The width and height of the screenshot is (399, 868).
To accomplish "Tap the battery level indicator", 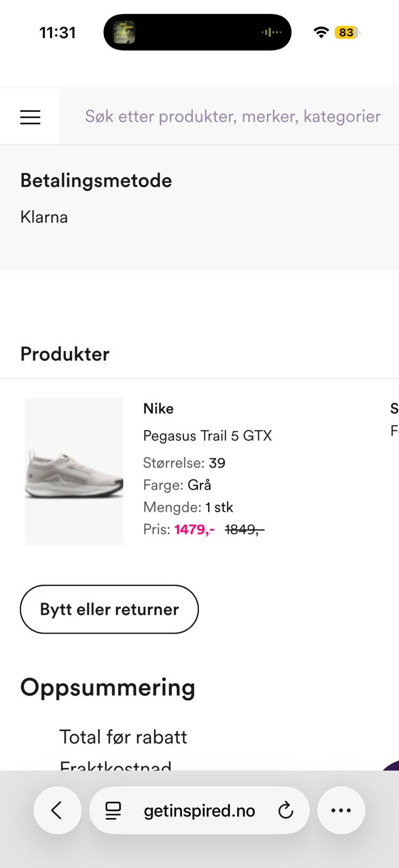I will (346, 33).
